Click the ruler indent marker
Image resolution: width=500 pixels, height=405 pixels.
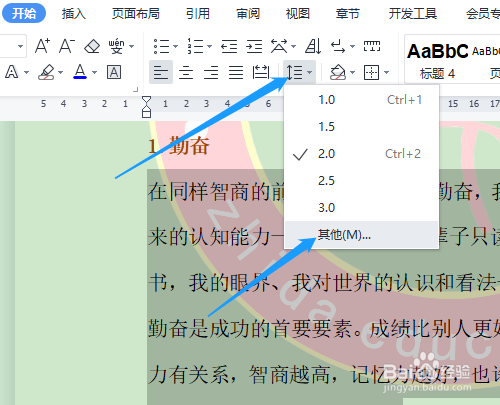click(x=146, y=107)
